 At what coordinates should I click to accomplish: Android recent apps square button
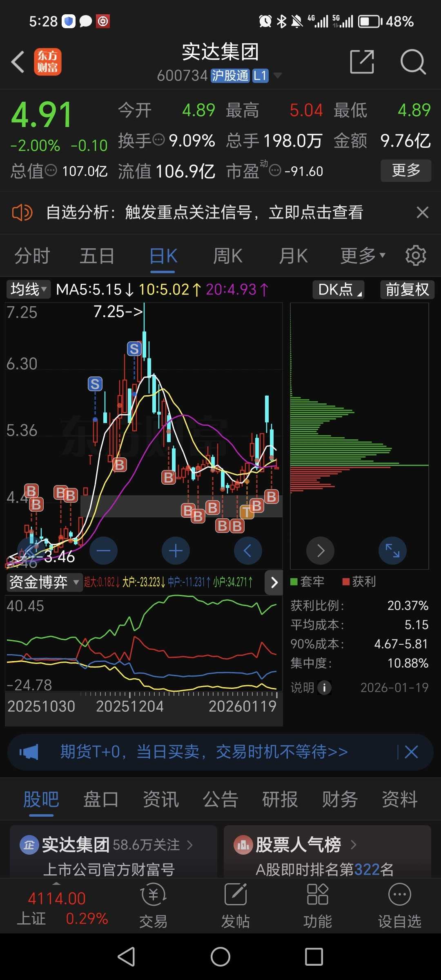point(314,956)
